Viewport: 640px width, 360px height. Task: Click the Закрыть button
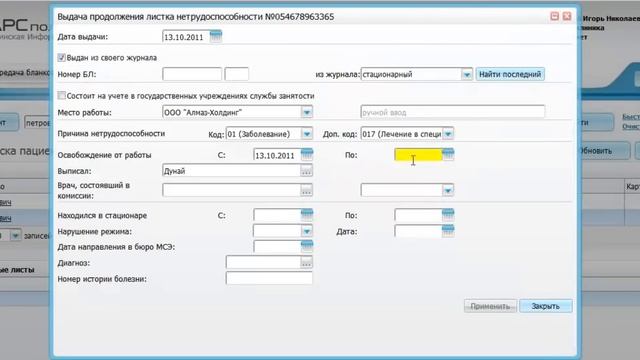[545, 306]
